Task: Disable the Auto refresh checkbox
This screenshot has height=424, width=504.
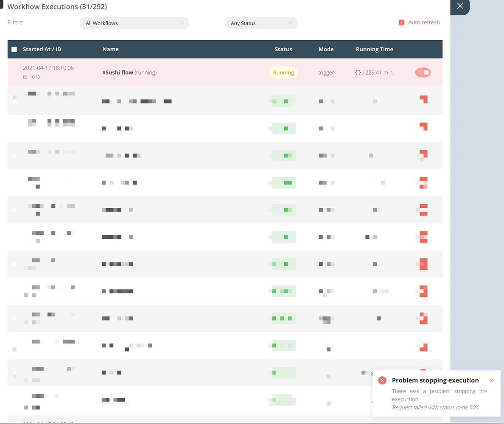Action: [x=401, y=22]
